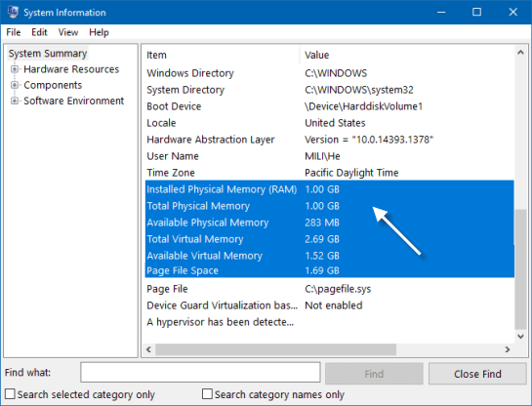
Task: Select the Page File row
Action: coord(329,289)
